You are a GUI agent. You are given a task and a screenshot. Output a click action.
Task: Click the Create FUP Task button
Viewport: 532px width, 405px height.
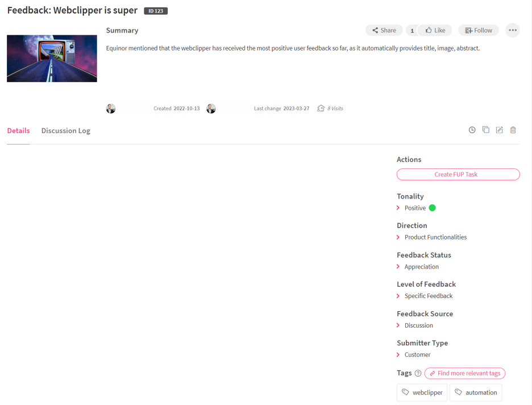[x=458, y=175]
